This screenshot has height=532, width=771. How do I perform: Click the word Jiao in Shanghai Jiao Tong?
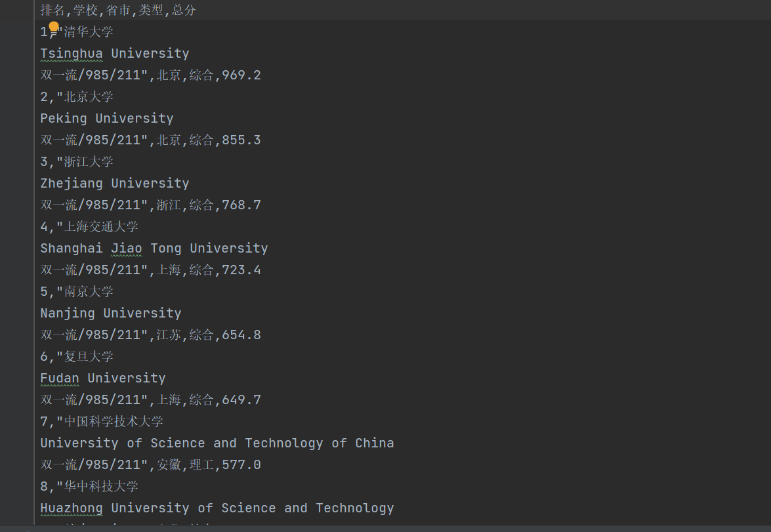[127, 249]
